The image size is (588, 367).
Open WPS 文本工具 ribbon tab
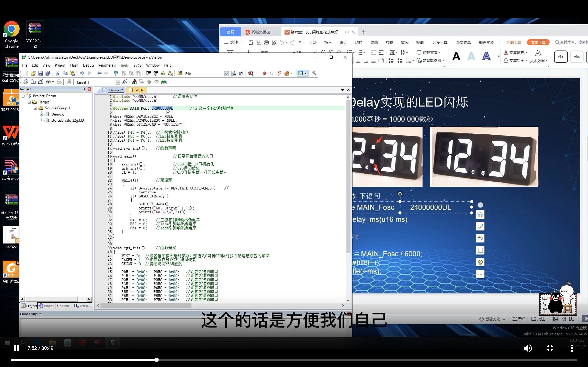tap(538, 42)
